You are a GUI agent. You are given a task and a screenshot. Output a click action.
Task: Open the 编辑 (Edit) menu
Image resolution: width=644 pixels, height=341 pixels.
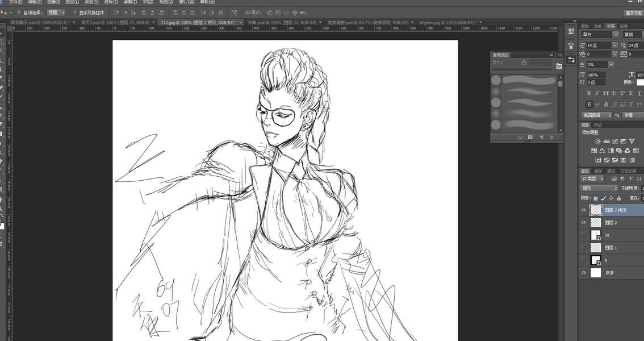(35, 2)
